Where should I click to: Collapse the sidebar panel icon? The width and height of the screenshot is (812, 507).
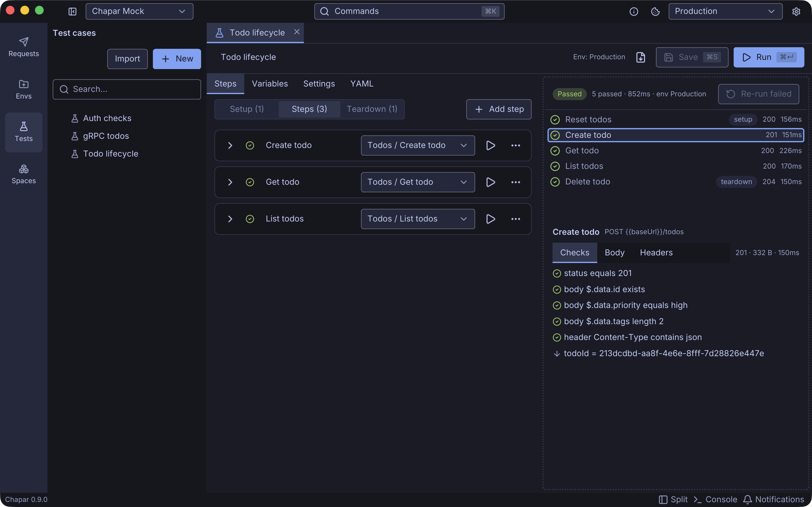[72, 11]
